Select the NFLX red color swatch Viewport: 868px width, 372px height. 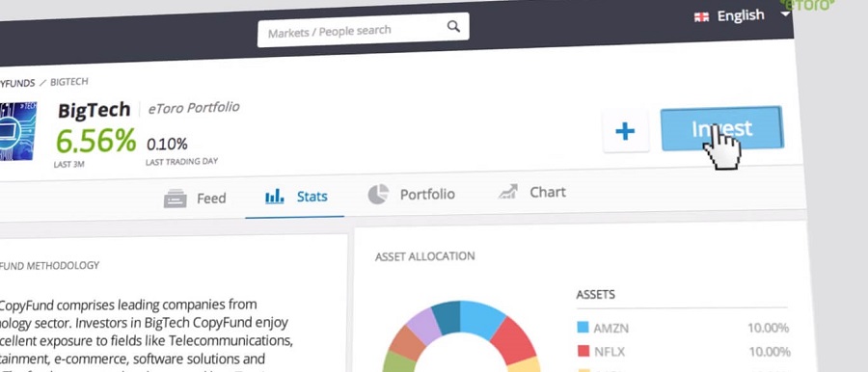[583, 351]
